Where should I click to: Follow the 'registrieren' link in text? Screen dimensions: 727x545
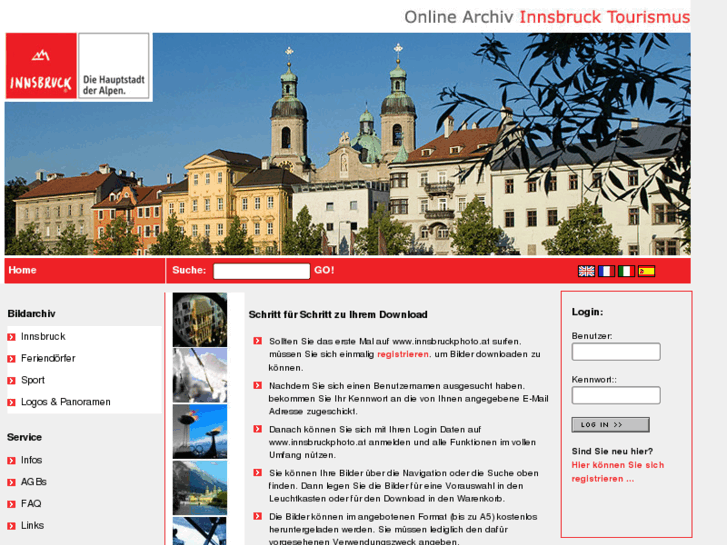coord(403,354)
